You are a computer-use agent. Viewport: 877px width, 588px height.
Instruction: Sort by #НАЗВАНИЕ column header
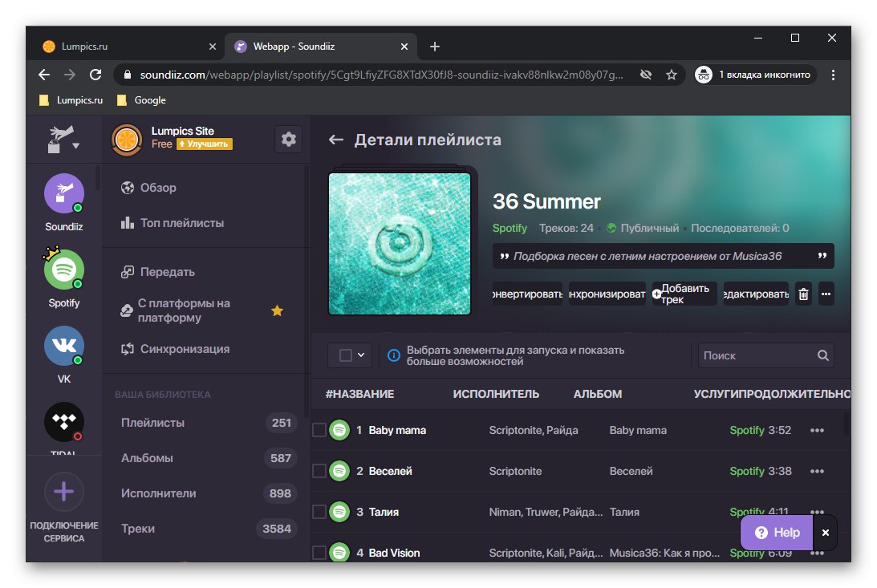[359, 394]
